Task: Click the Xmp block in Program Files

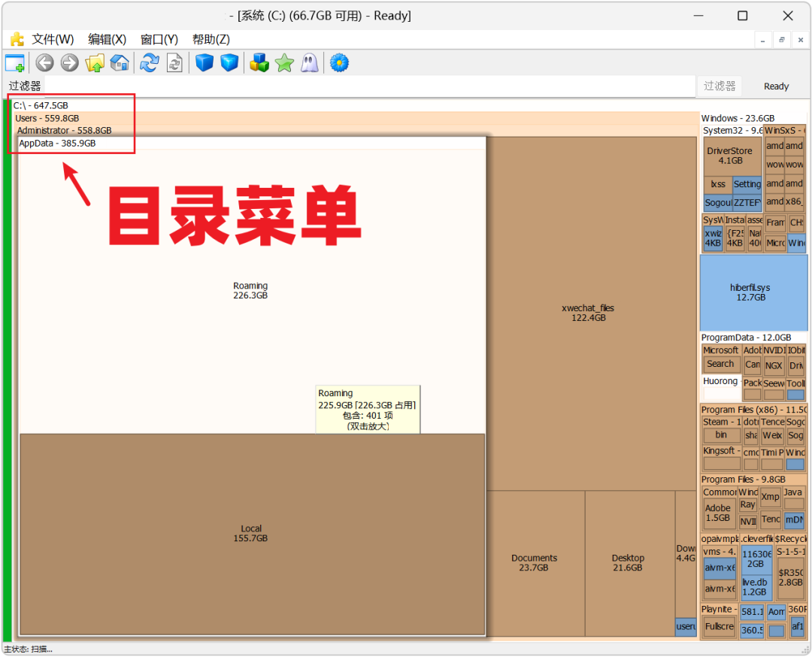Action: (x=771, y=497)
